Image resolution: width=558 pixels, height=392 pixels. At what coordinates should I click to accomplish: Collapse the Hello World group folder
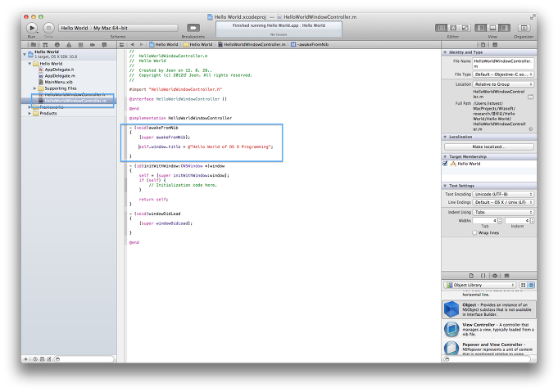coord(29,64)
